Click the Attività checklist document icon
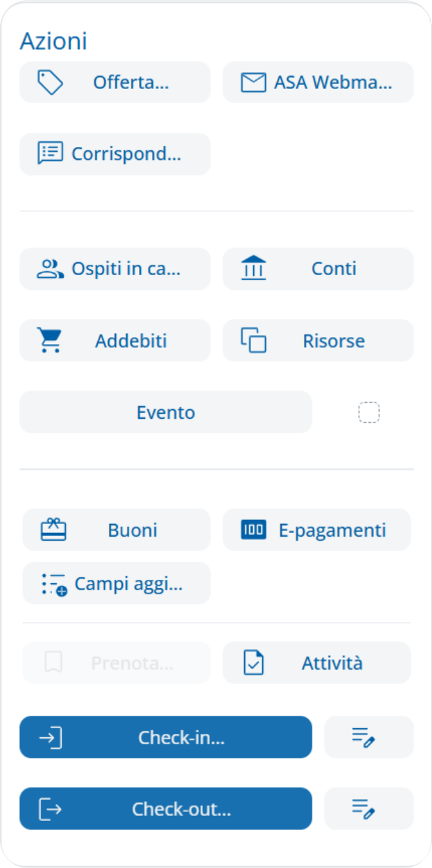Viewport: 432px width, 868px height. tap(254, 662)
